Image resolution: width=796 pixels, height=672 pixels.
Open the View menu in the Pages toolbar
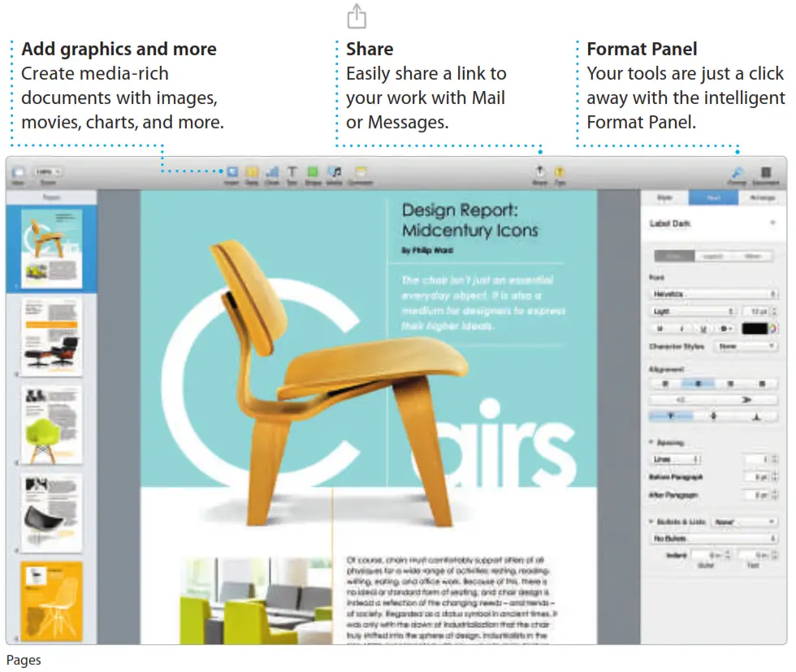pyautogui.click(x=18, y=176)
